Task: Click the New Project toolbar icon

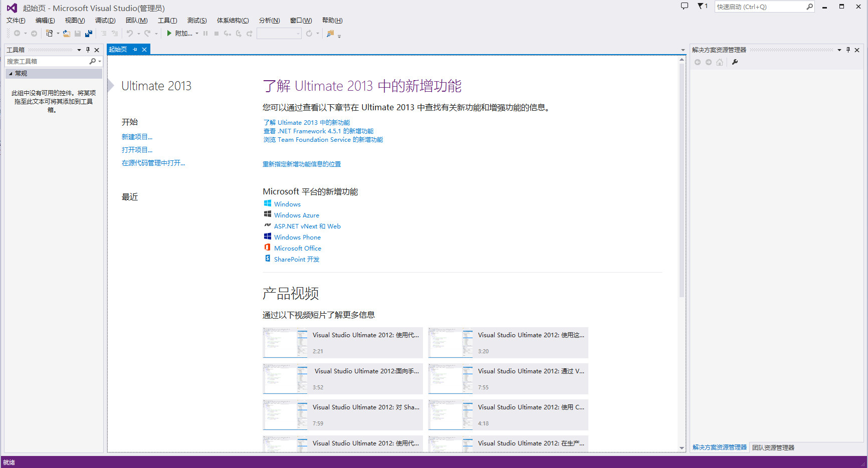Action: pyautogui.click(x=49, y=34)
